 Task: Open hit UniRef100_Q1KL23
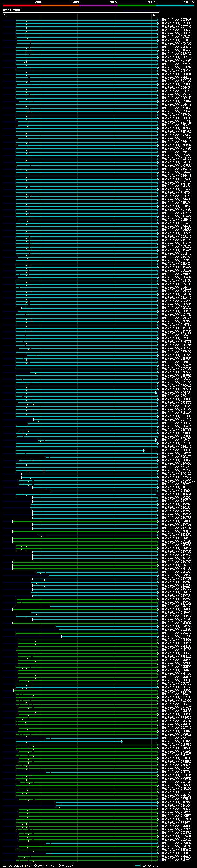[176, 33]
